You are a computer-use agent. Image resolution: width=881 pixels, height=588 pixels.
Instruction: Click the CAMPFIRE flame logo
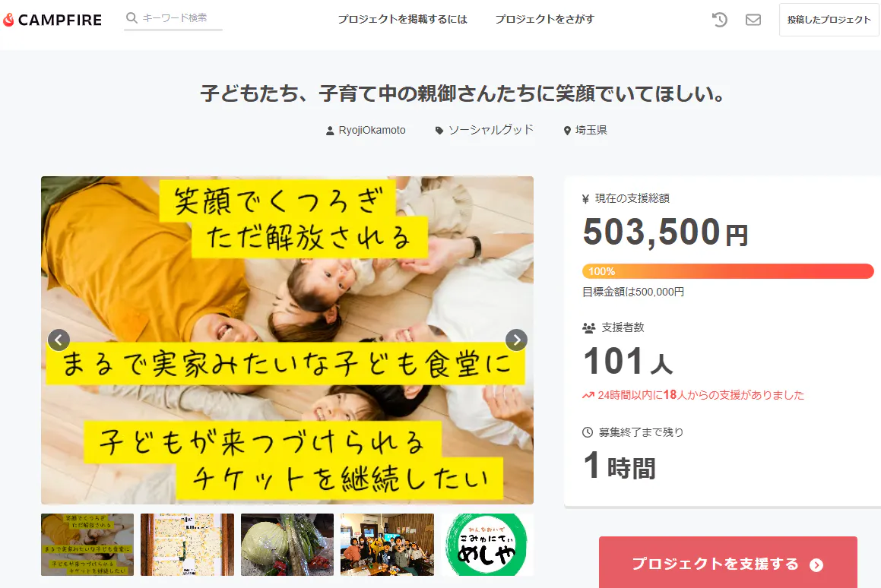pyautogui.click(x=8, y=20)
